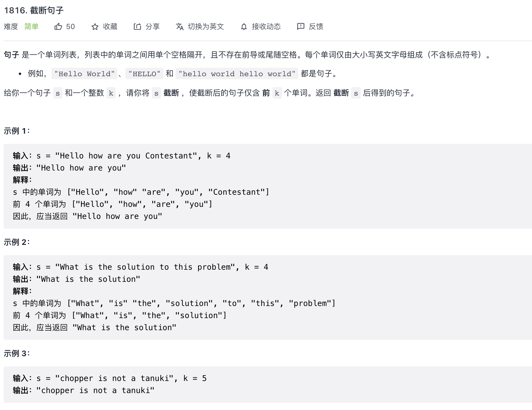The image size is (532, 410).
Task: Open the 分享 share option
Action: [x=153, y=27]
